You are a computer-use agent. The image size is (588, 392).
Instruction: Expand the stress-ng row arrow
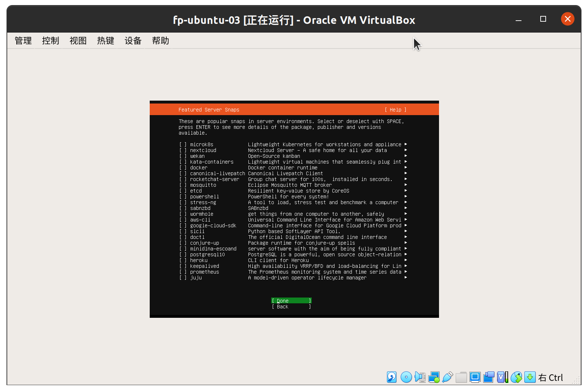coord(406,202)
